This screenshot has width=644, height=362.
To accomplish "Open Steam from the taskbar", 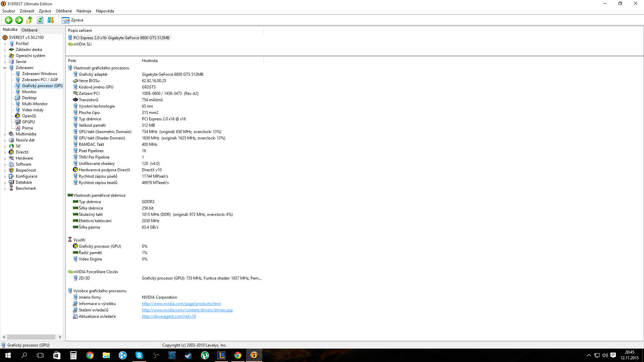I will click(x=189, y=355).
